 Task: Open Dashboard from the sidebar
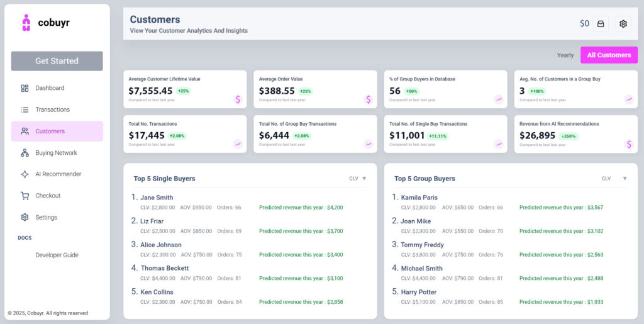click(x=50, y=88)
